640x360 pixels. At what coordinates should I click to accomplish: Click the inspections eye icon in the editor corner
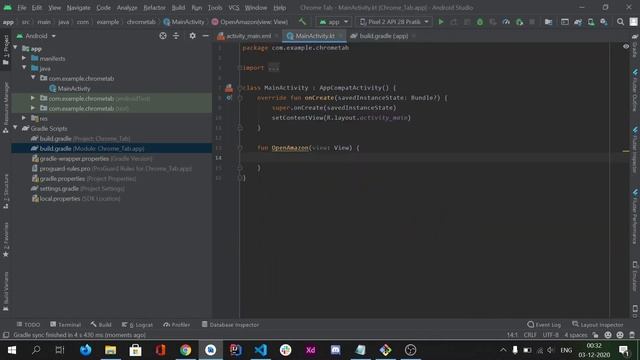tap(626, 47)
